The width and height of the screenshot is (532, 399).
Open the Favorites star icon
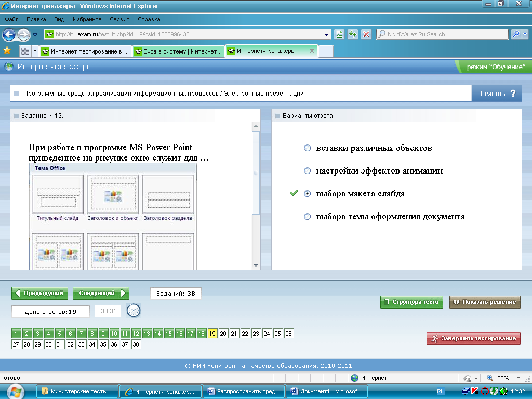7,51
